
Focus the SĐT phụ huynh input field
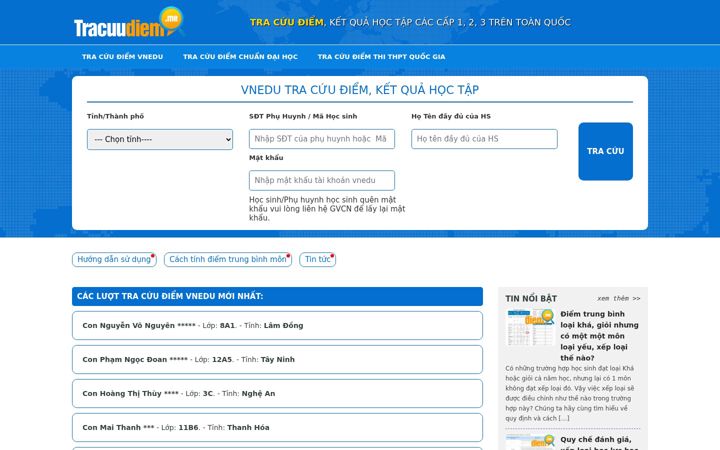click(322, 139)
